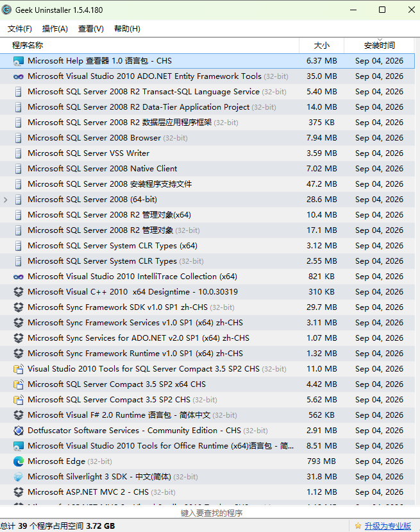The width and height of the screenshot is (420, 532).
Task: Click the Sync Services for ADO.NET icon
Action: coord(19,338)
